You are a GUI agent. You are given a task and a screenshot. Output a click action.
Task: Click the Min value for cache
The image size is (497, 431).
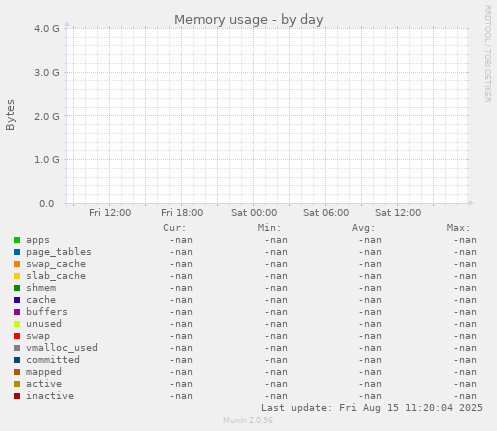(276, 300)
